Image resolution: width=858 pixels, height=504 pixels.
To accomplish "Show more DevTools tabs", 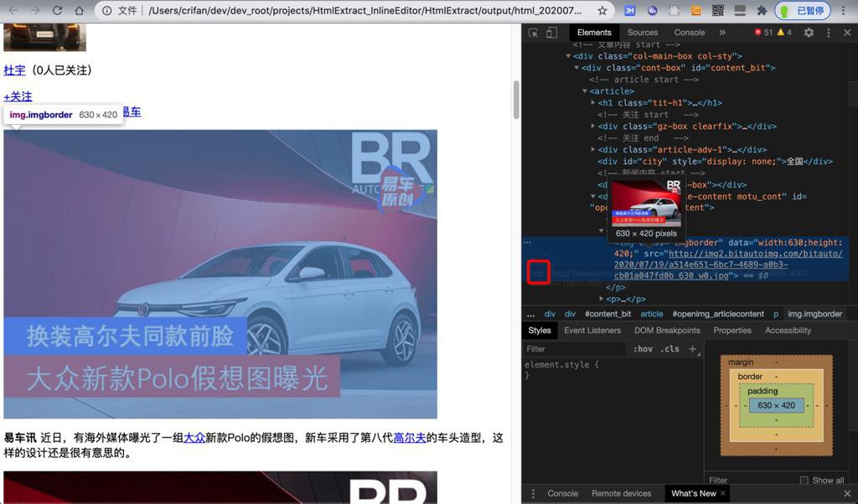I will click(x=722, y=33).
